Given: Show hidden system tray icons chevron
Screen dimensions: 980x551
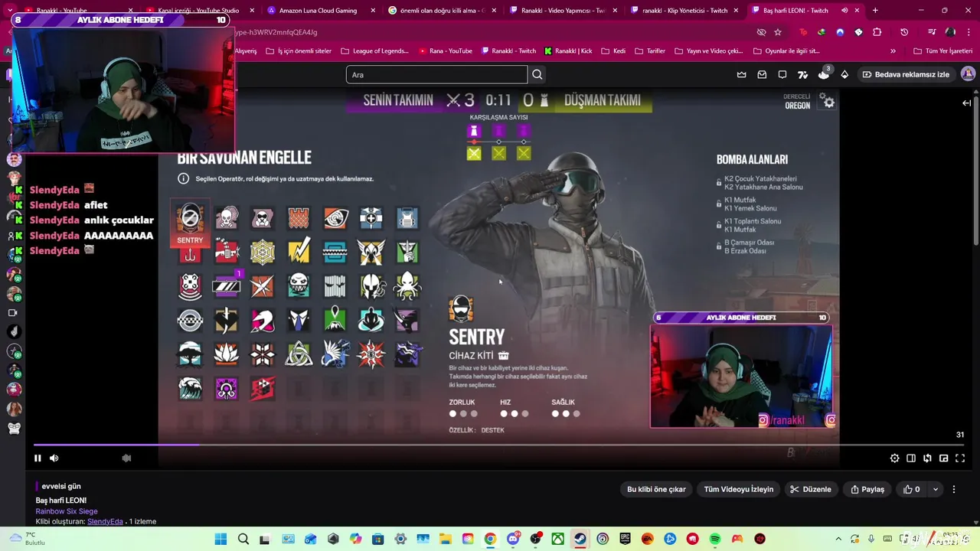Looking at the screenshot, I should (x=838, y=540).
